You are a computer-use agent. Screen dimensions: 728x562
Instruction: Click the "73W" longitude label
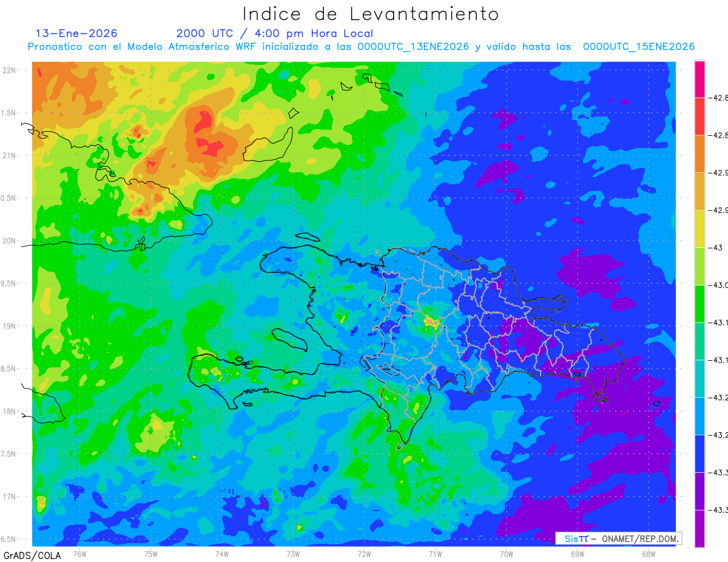pyautogui.click(x=293, y=554)
